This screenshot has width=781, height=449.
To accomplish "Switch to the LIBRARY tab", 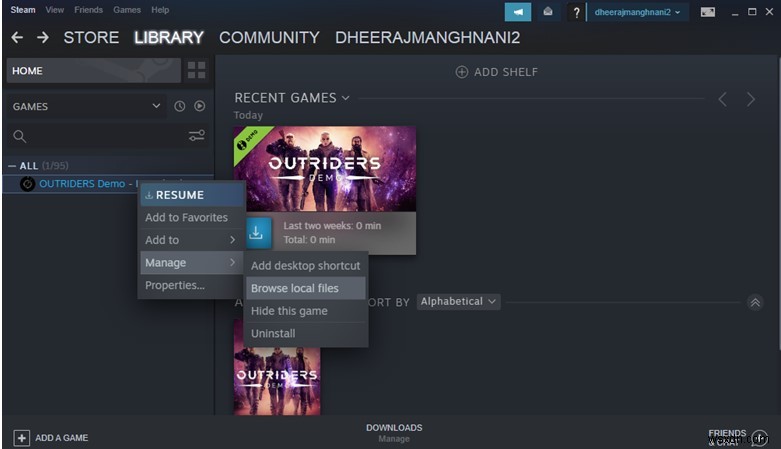I will 169,37.
